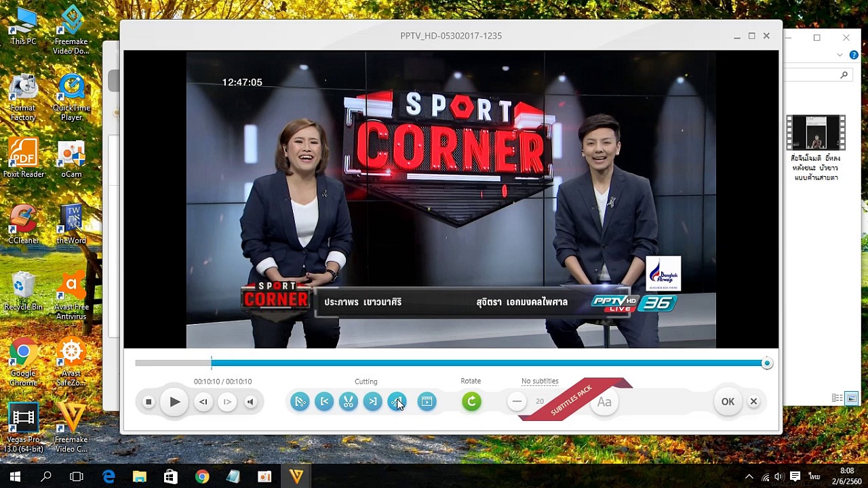Click the first Cutting tool icon
The height and width of the screenshot is (488, 868).
300,402
